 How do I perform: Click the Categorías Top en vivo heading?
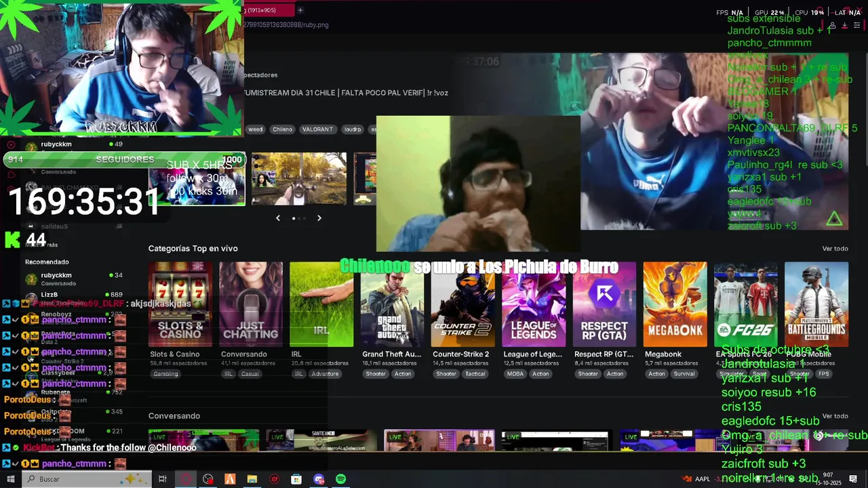193,249
